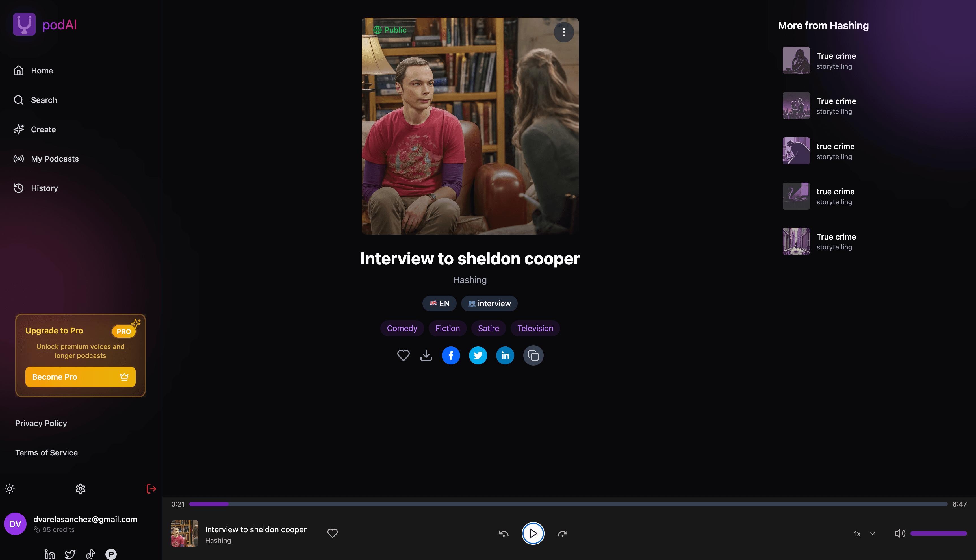Mute the audio with speaker icon
The height and width of the screenshot is (560, 976).
click(900, 533)
